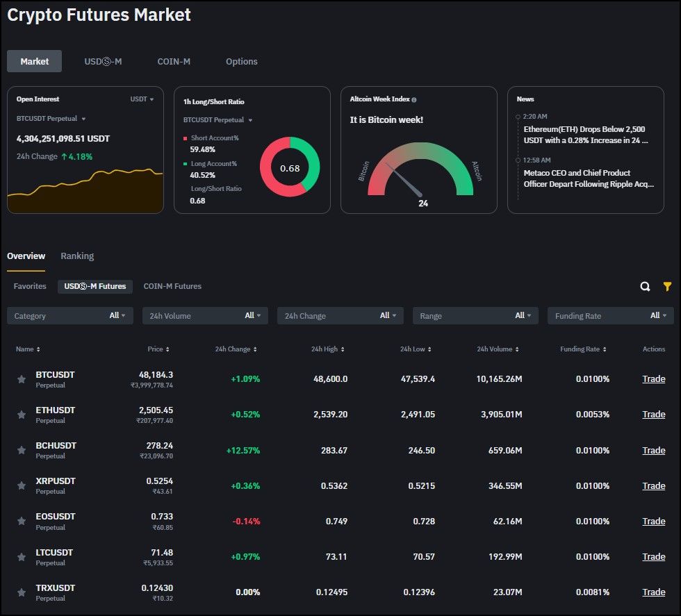Click the search magnifier icon

(645, 287)
